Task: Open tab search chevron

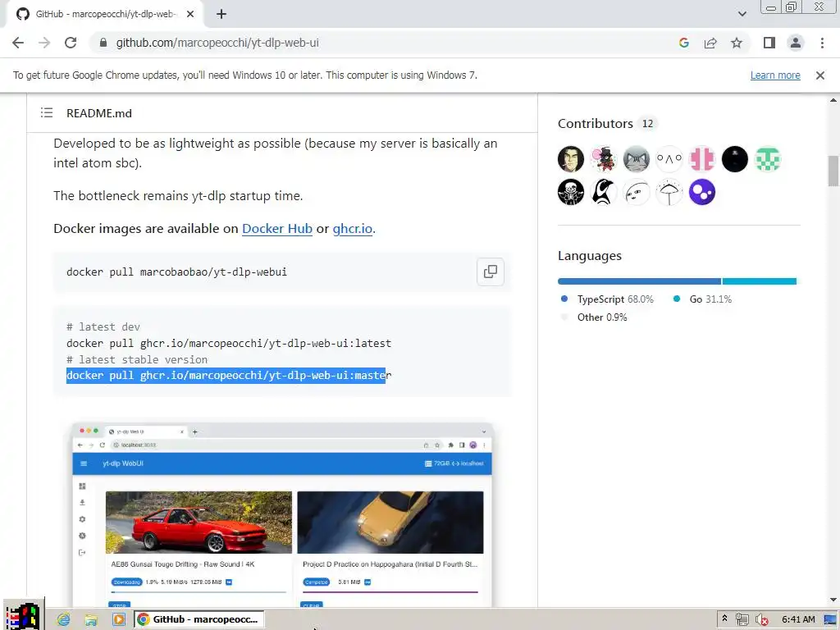Action: [742, 14]
